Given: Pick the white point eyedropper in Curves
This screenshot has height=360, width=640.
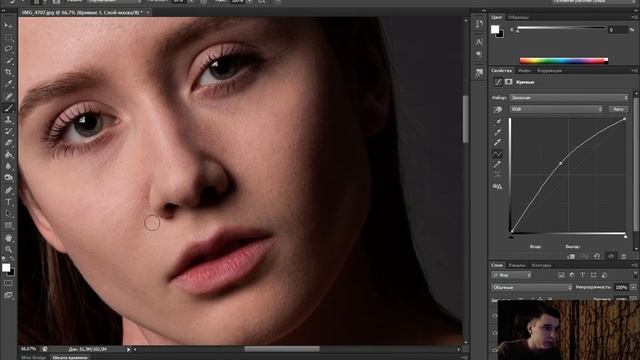Looking at the screenshot, I should click(498, 142).
